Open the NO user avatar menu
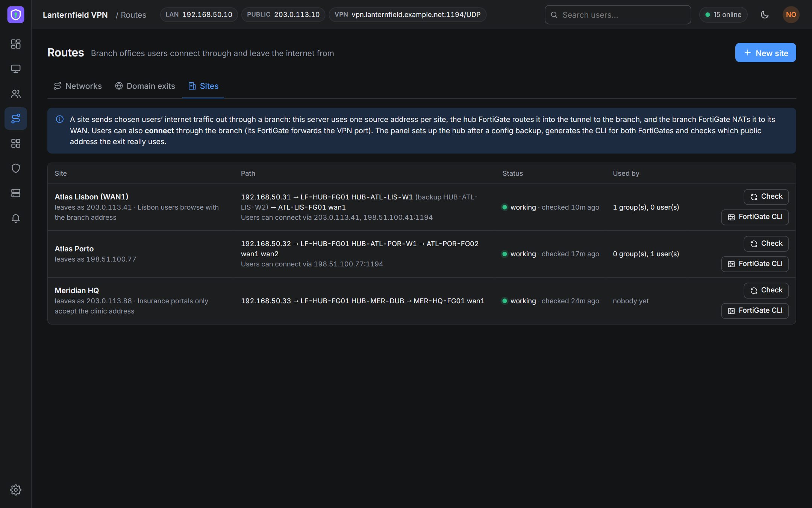812x508 pixels. click(x=791, y=15)
